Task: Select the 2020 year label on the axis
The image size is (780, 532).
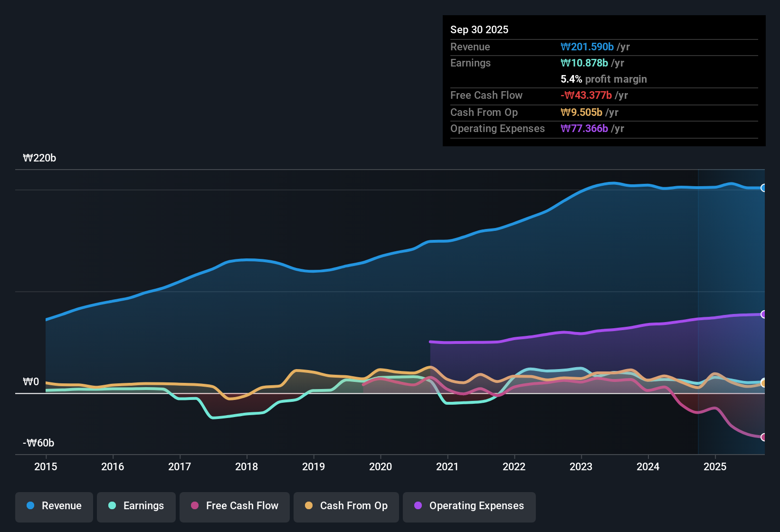Action: pyautogui.click(x=380, y=467)
